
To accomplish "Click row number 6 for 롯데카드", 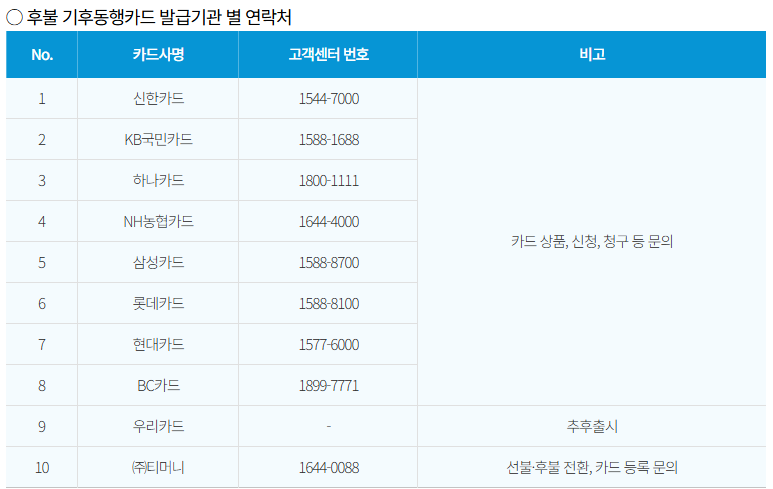I will tap(42, 303).
